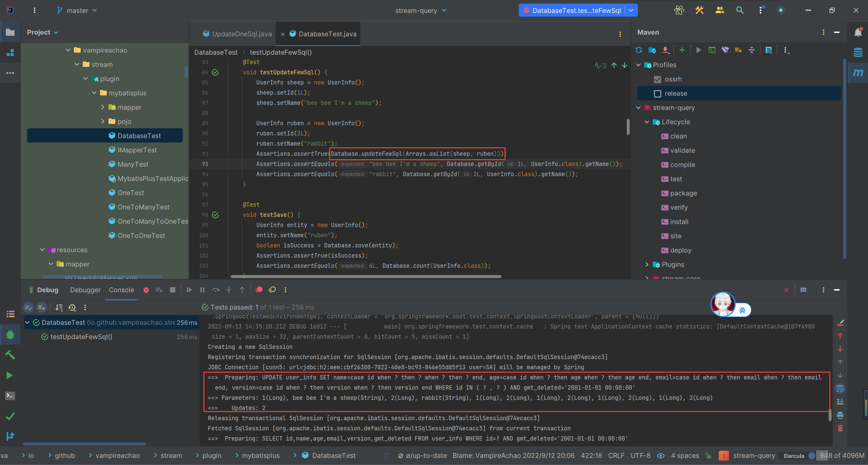The height and width of the screenshot is (465, 868).
Task: Click the Search Everywhere magnifier icon
Action: pyautogui.click(x=740, y=10)
